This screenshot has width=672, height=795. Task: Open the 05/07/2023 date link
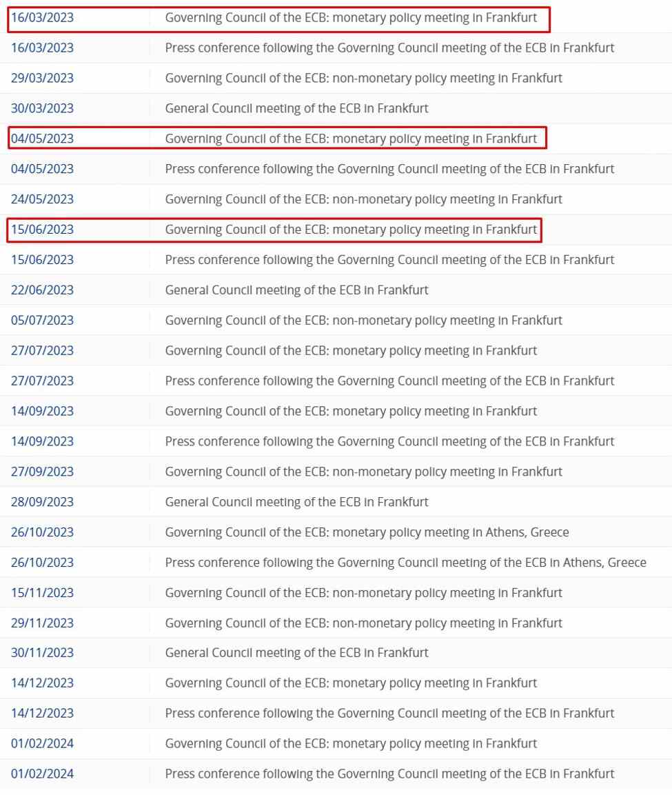coord(42,321)
